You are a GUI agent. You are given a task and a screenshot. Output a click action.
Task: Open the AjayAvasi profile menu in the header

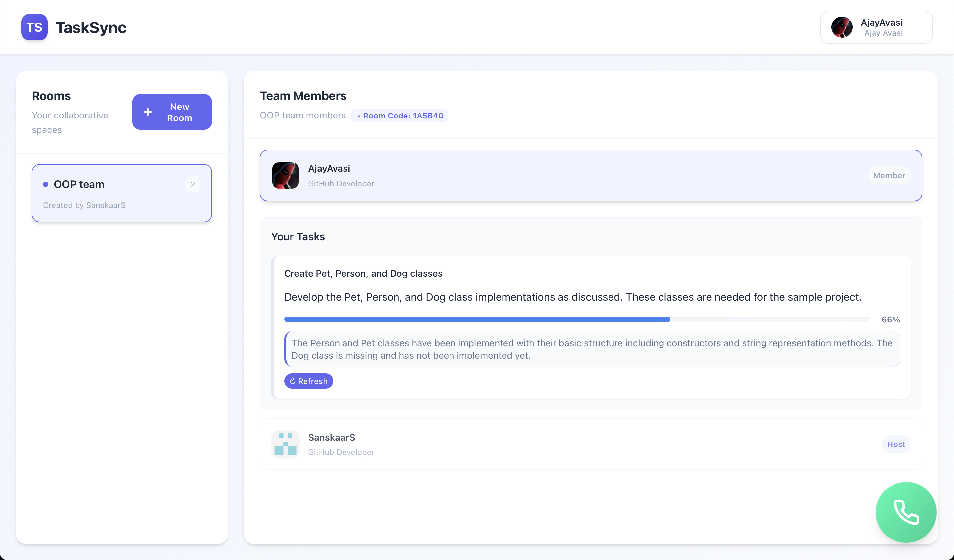876,27
